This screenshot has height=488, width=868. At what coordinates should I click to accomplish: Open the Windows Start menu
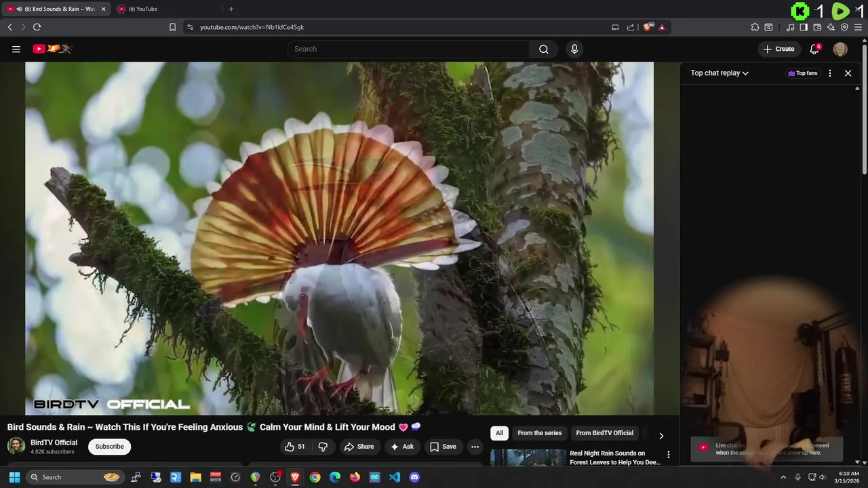click(14, 477)
